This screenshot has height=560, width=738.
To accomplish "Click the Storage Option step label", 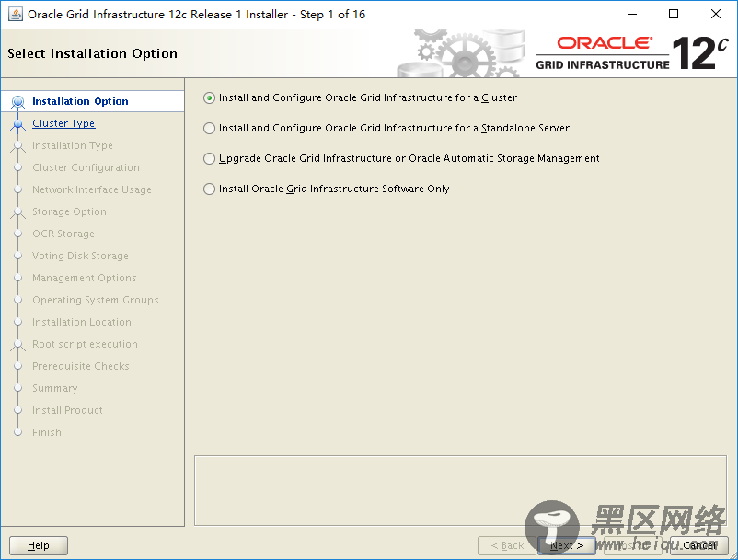I will click(69, 211).
